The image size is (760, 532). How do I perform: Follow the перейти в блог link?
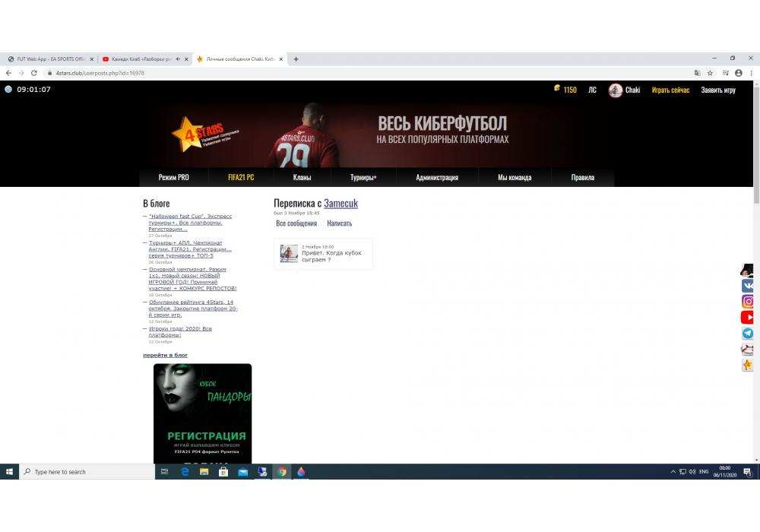pos(165,355)
